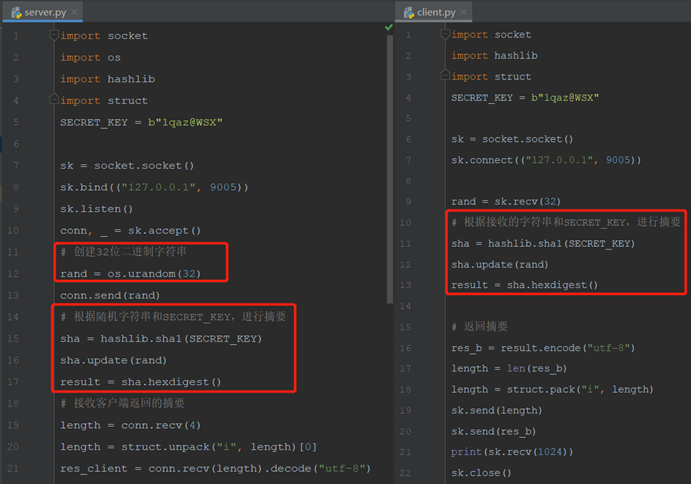The image size is (691, 484).
Task: Click the server.py vertical scrollbar
Action: (390, 170)
